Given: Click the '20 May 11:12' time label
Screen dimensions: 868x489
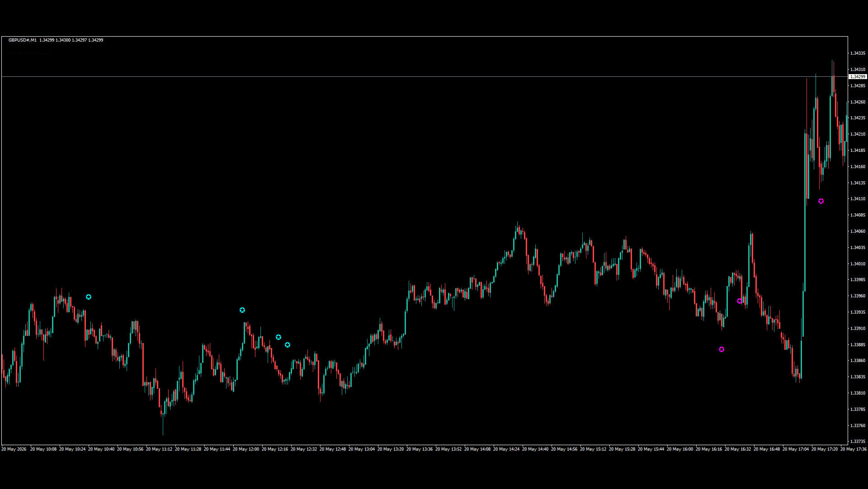Looking at the screenshot, I should (x=159, y=449).
